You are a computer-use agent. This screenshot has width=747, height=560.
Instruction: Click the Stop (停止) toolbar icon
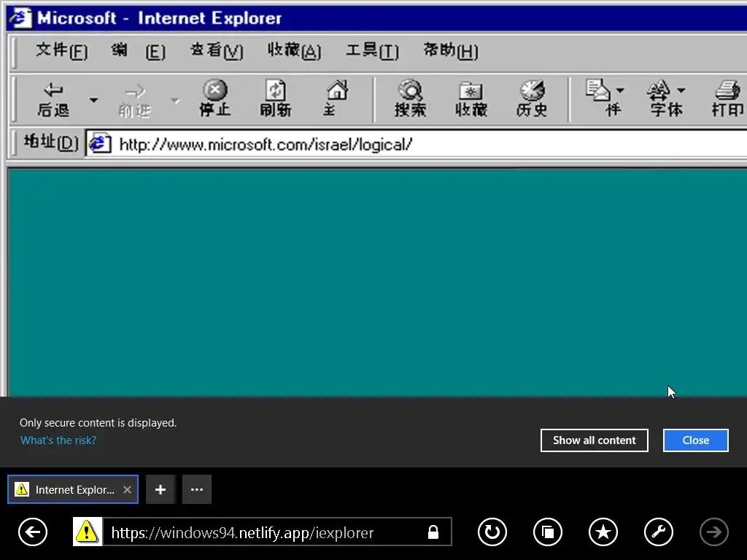click(x=215, y=98)
